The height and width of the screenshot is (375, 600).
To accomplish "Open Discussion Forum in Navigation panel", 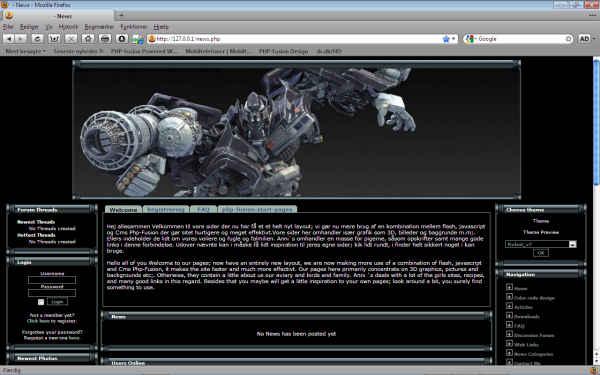I will click(x=534, y=335).
